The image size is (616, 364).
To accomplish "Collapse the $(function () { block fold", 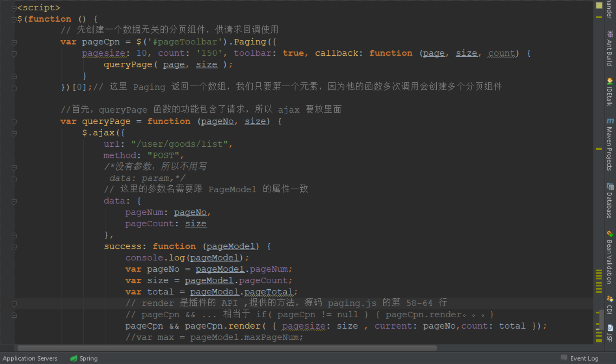I will (14, 19).
